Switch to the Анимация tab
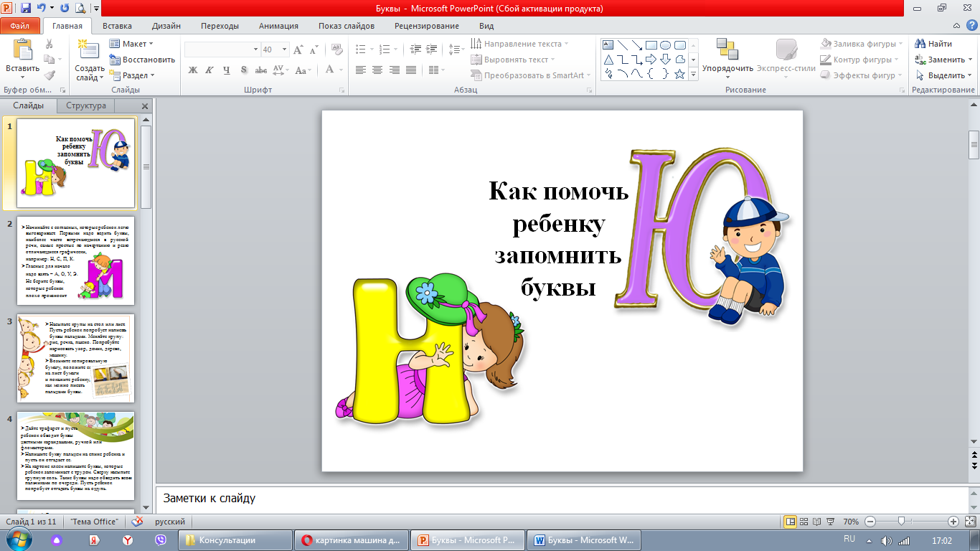Screen dimensions: 980x551 [279, 26]
